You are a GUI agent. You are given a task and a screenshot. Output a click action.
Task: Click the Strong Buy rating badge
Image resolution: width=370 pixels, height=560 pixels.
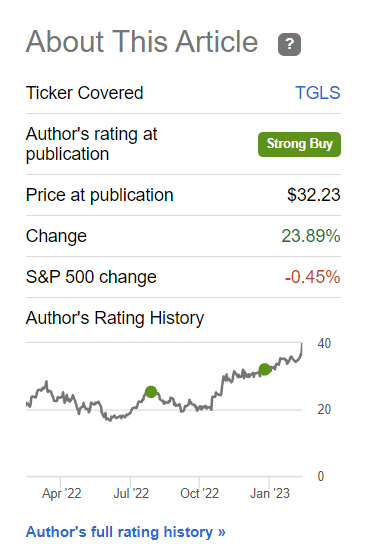click(x=299, y=144)
